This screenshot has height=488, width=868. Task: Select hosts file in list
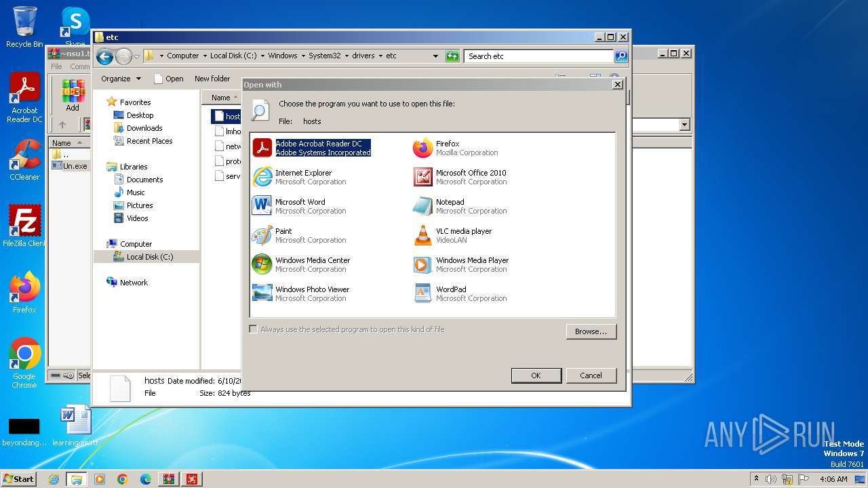[x=226, y=116]
